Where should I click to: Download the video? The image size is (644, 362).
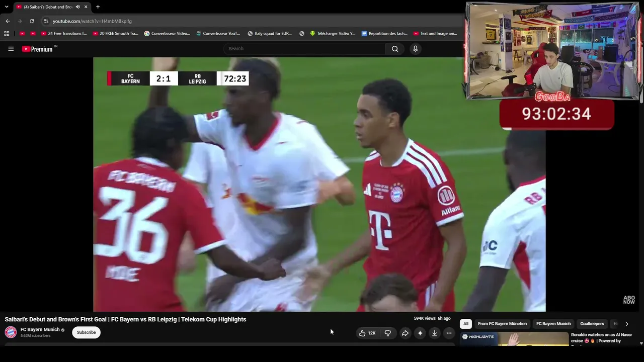[435, 333]
